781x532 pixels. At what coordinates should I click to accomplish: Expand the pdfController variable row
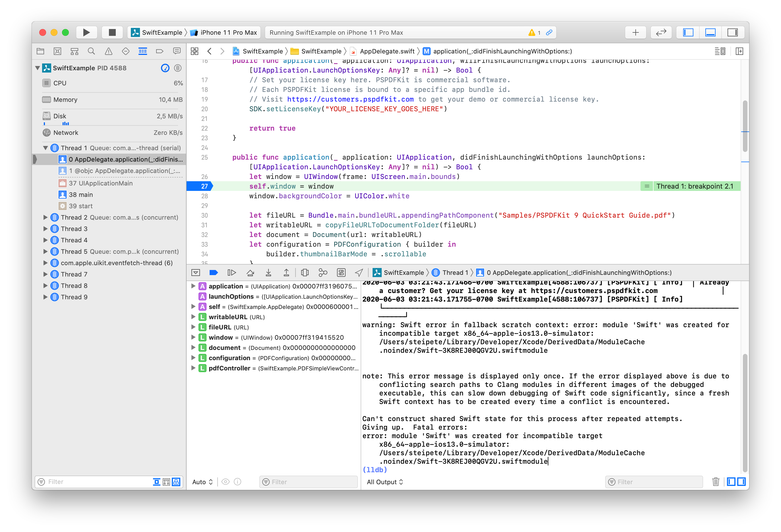coord(193,368)
